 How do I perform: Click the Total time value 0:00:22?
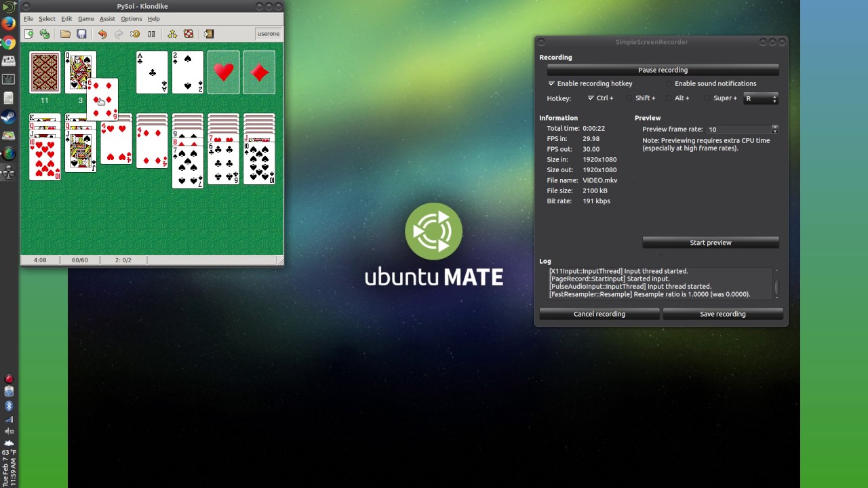(593, 128)
